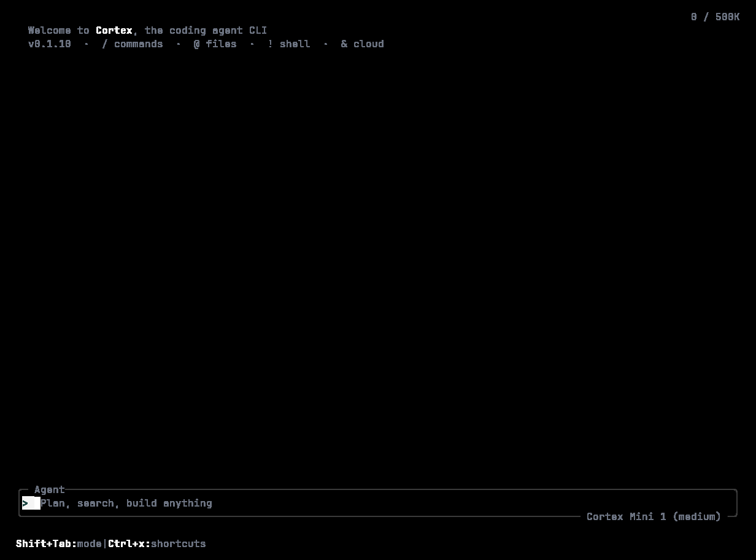Click the '>' prompt cursor block
The height and width of the screenshot is (560, 756).
pos(31,503)
